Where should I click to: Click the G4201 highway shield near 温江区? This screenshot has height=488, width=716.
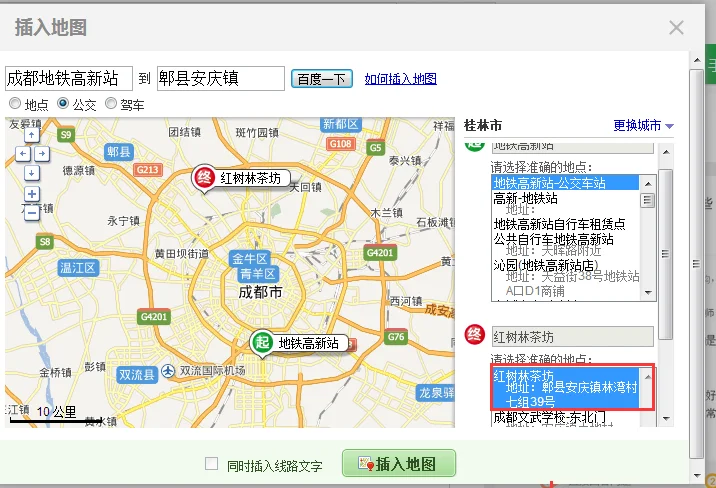pos(153,317)
